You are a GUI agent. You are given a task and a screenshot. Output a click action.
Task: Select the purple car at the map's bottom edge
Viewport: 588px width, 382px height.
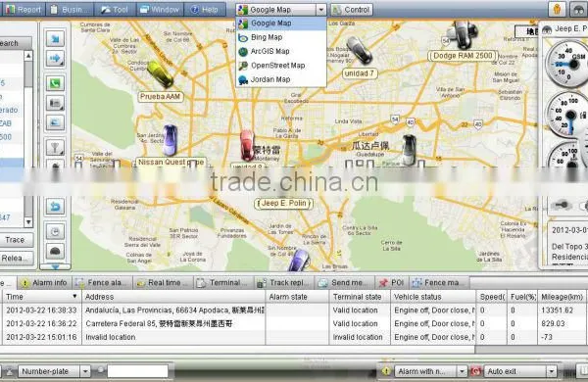(299, 261)
